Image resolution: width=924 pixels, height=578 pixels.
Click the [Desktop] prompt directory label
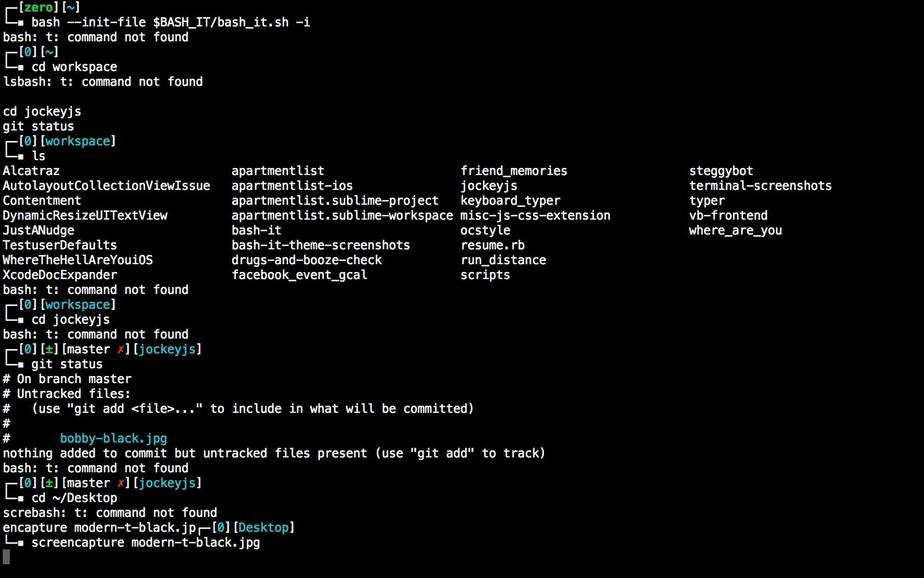click(x=264, y=528)
